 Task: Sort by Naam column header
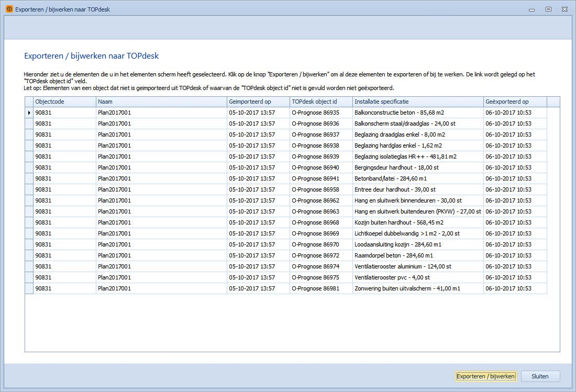tap(161, 102)
